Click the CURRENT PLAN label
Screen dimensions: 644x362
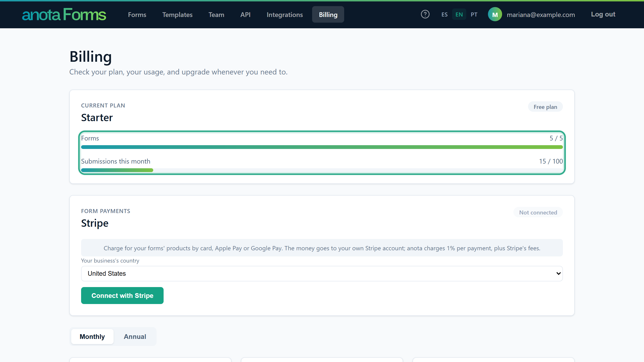coord(103,106)
